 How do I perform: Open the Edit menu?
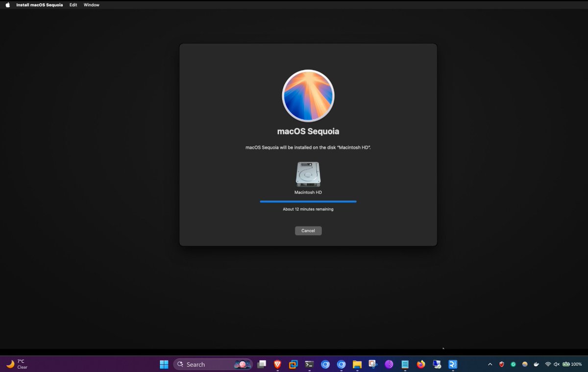(73, 5)
